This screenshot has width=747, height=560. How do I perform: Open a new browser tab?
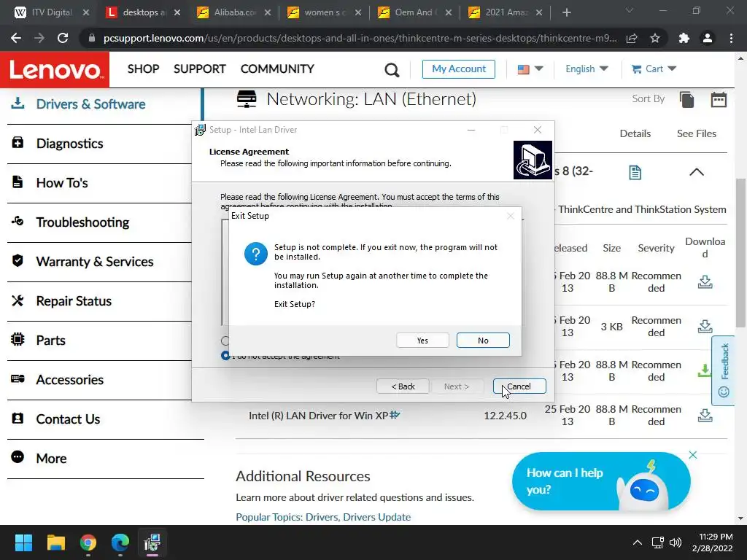point(566,13)
